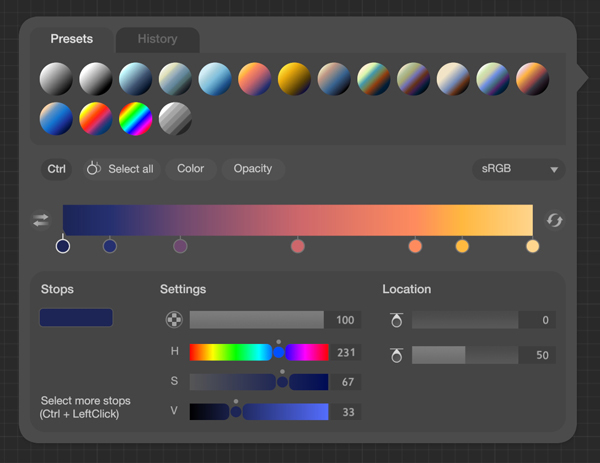Screen dimensions: 600x463
Task: Click the midpoint location icon beside 50
Action: coord(396,355)
